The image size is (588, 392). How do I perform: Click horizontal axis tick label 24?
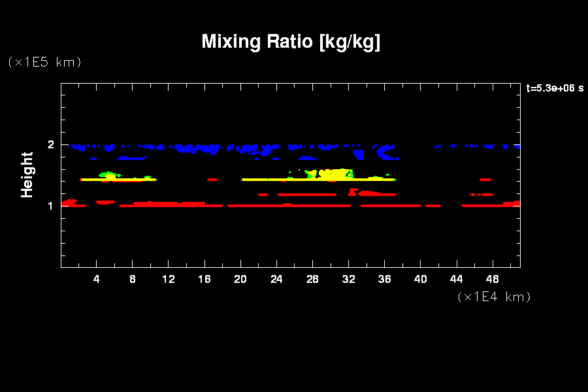coord(276,279)
